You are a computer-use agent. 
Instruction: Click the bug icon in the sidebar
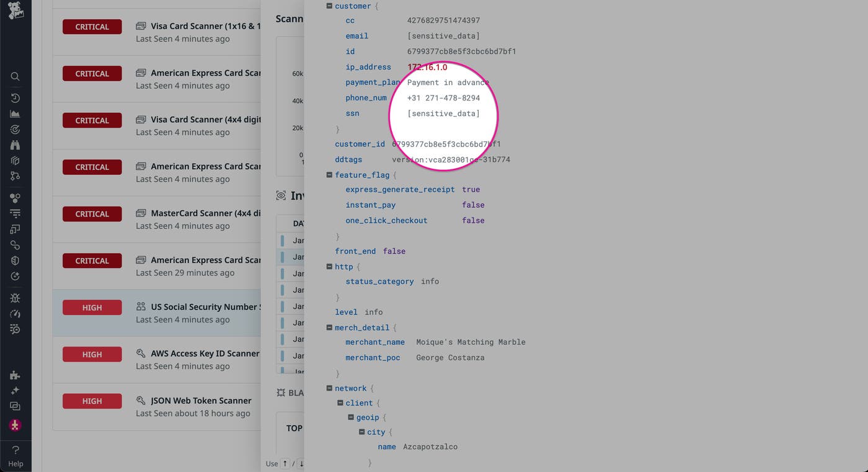15,298
